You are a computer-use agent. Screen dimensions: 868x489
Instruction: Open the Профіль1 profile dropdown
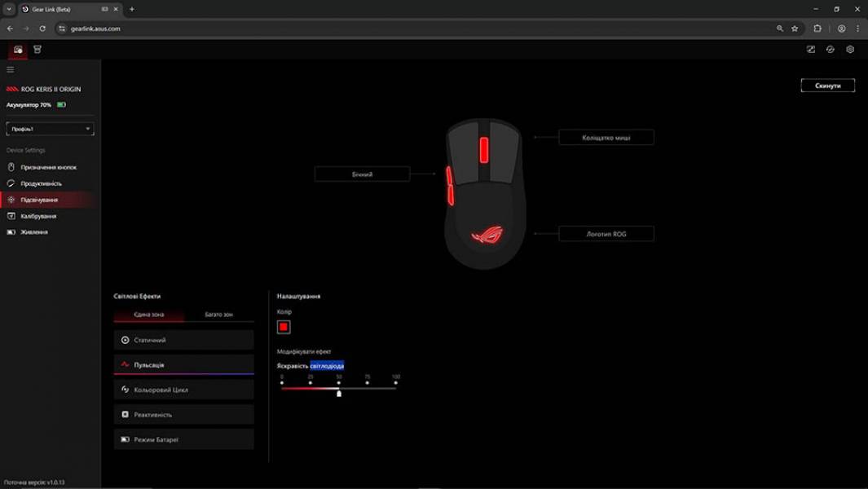[x=50, y=128]
